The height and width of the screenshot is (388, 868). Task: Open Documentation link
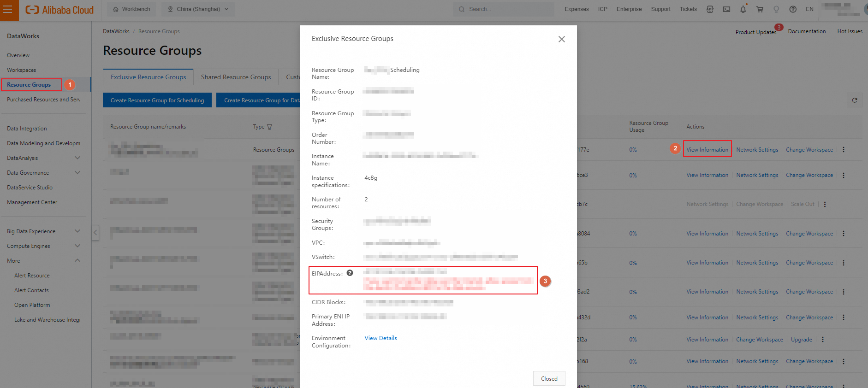pyautogui.click(x=807, y=31)
